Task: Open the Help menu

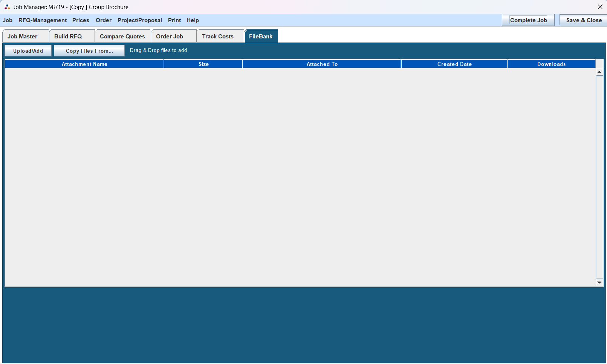Action: [193, 20]
